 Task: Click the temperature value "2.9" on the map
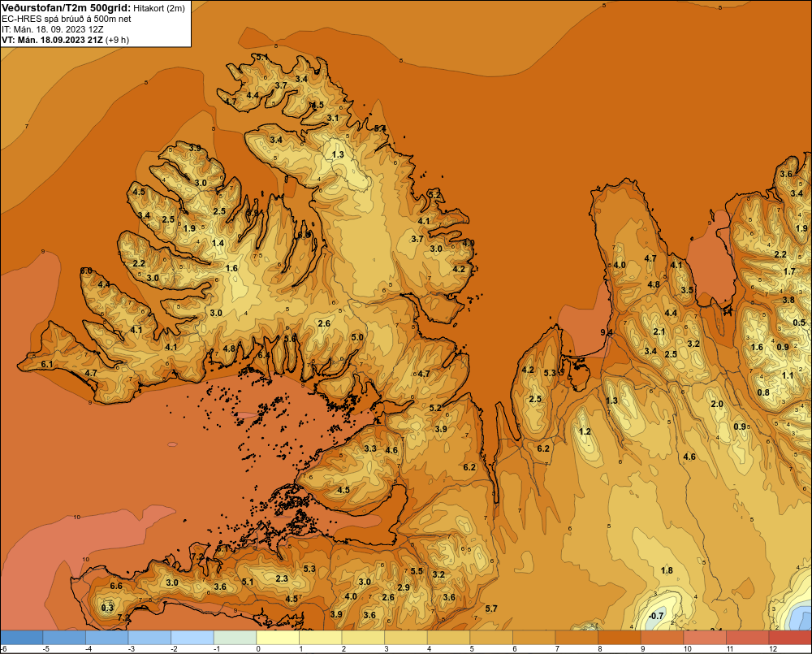point(404,587)
